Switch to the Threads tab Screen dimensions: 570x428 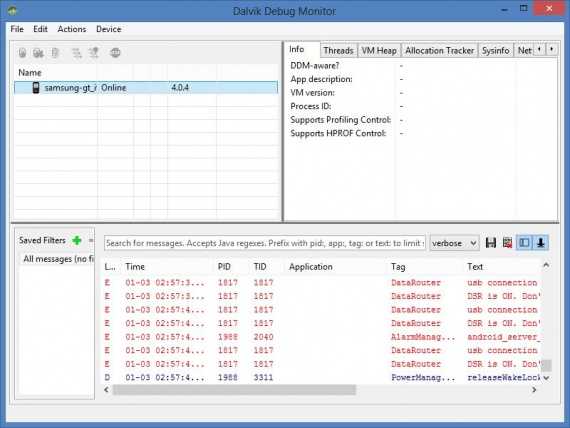pyautogui.click(x=338, y=51)
